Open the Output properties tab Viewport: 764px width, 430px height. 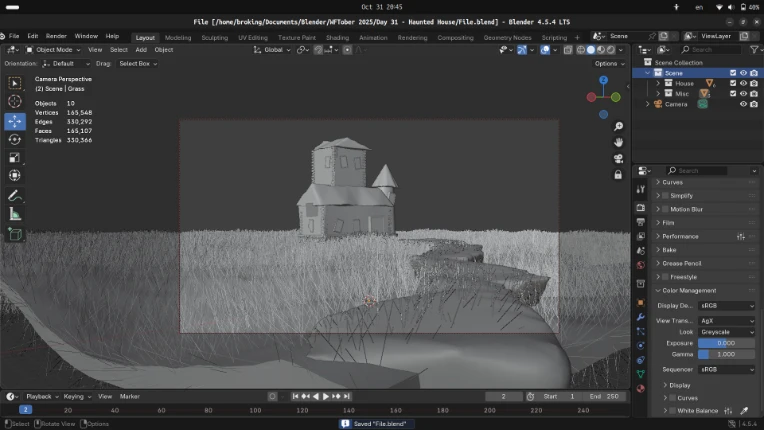[x=641, y=222]
